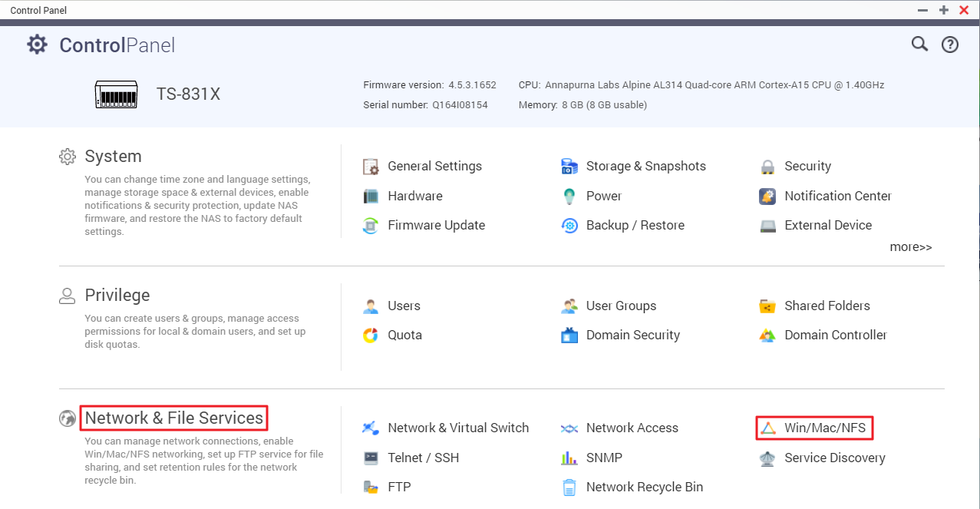The height and width of the screenshot is (509, 980).
Task: Click the Security padlock icon
Action: (767, 167)
